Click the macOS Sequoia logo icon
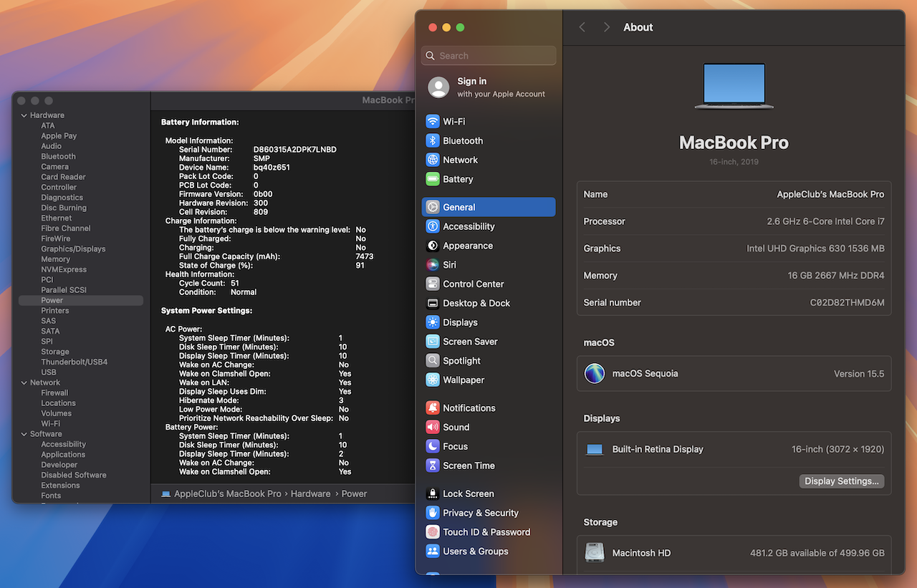This screenshot has height=588, width=917. tap(595, 374)
